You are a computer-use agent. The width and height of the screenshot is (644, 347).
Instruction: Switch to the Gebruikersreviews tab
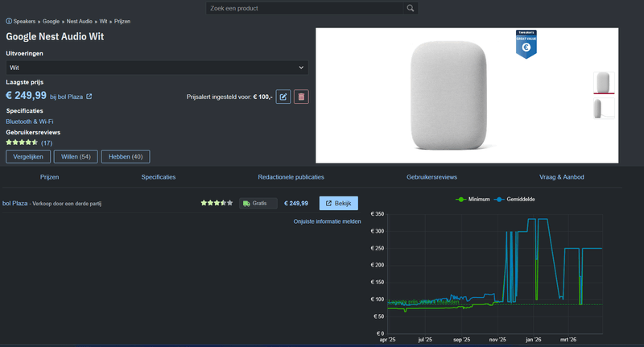click(x=432, y=177)
